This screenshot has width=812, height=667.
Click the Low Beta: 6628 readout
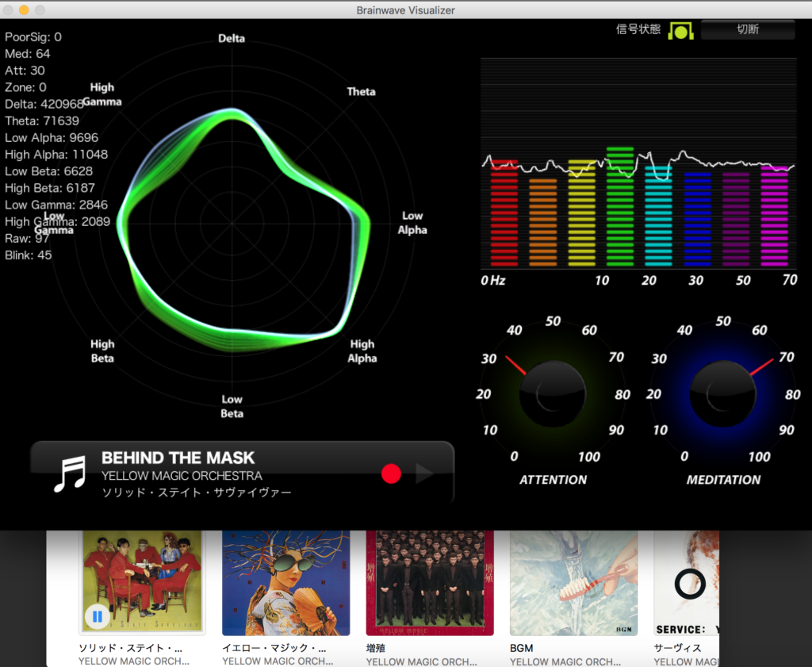pyautogui.click(x=48, y=171)
